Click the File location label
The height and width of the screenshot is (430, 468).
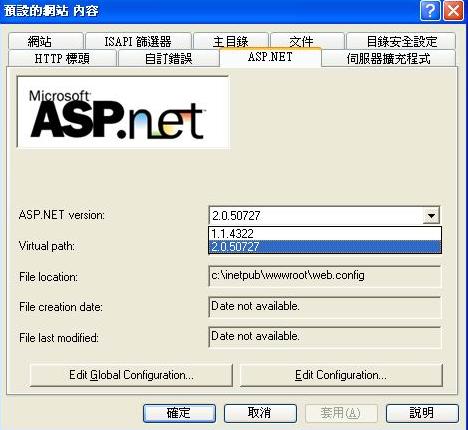[x=48, y=277]
